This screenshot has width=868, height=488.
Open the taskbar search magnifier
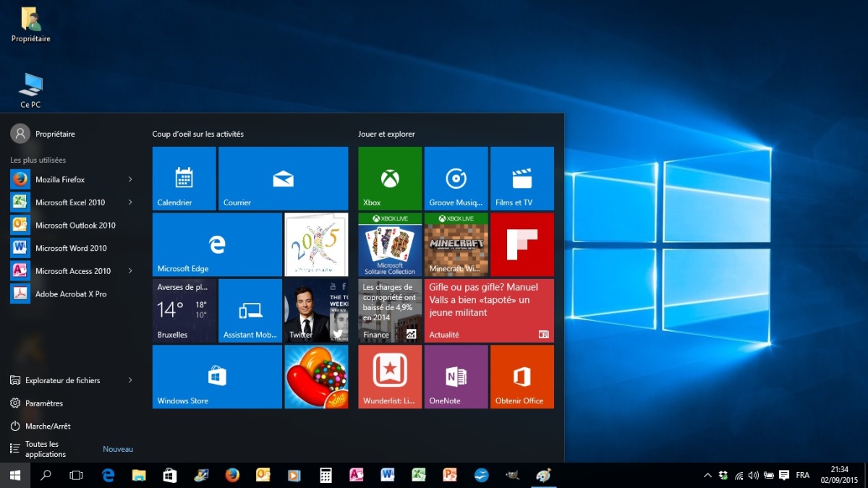[46, 475]
